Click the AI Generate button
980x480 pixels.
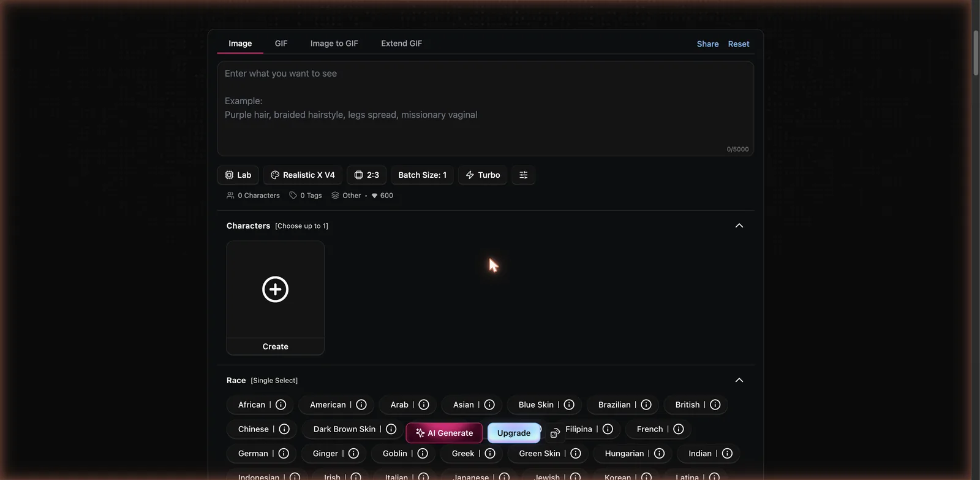click(444, 433)
